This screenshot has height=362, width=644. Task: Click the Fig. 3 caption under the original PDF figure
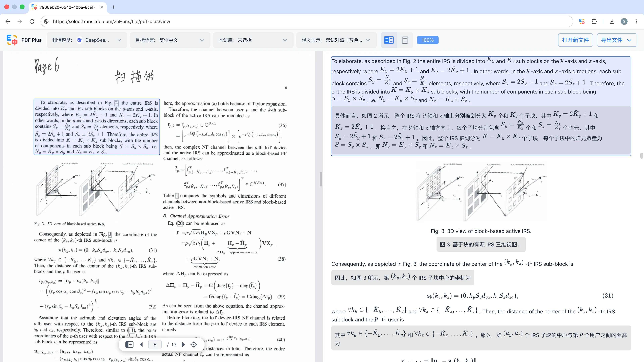69,224
